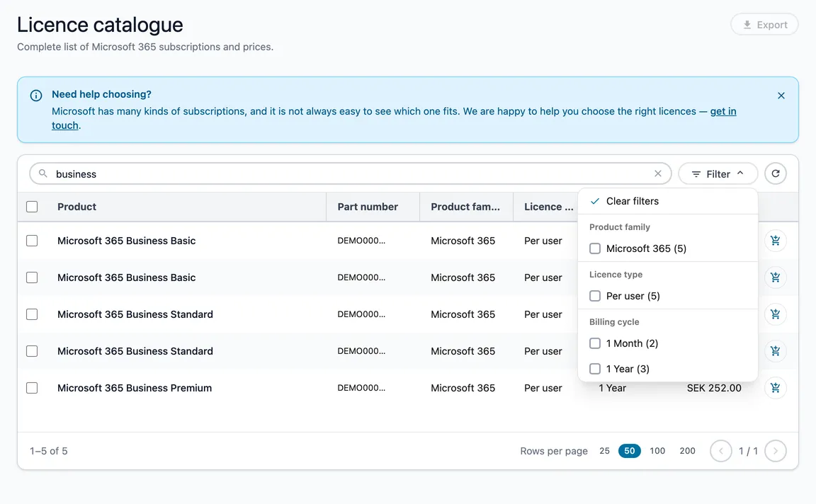The image size is (816, 504).
Task: Click the Licence type filter heading
Action: pos(616,275)
